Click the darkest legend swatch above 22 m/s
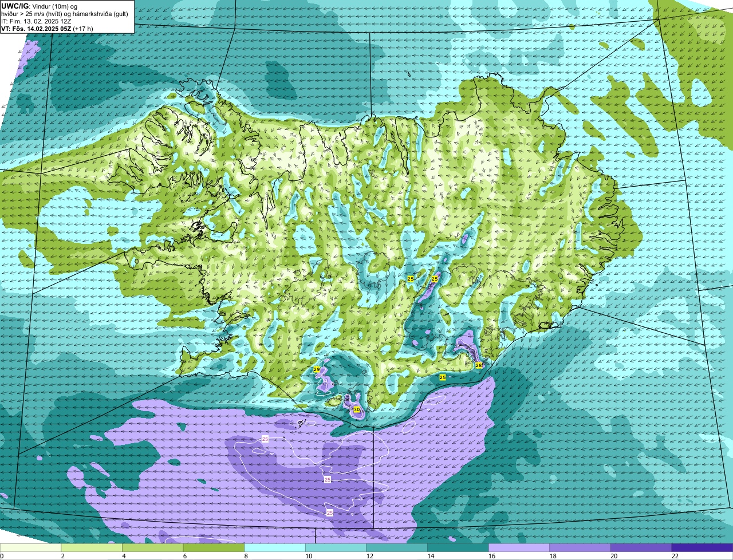 (702, 547)
